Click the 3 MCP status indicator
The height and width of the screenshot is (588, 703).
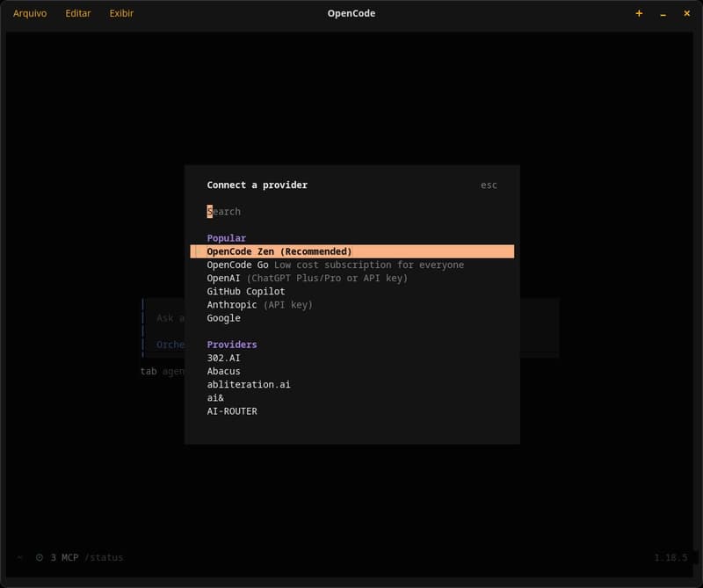pyautogui.click(x=57, y=557)
